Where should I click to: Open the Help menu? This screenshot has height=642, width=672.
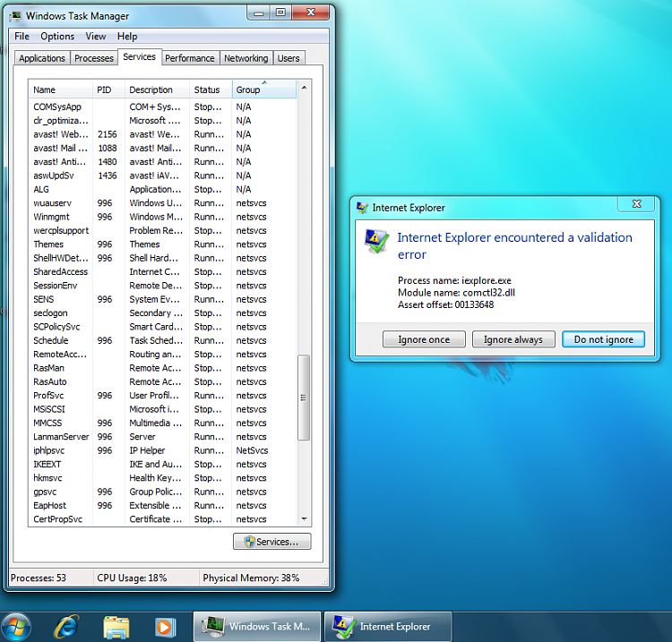point(127,37)
